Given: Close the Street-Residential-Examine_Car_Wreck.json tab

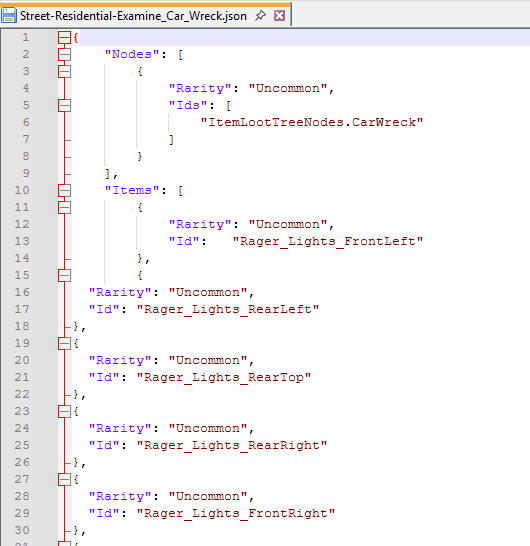Looking at the screenshot, I should pos(279,16).
